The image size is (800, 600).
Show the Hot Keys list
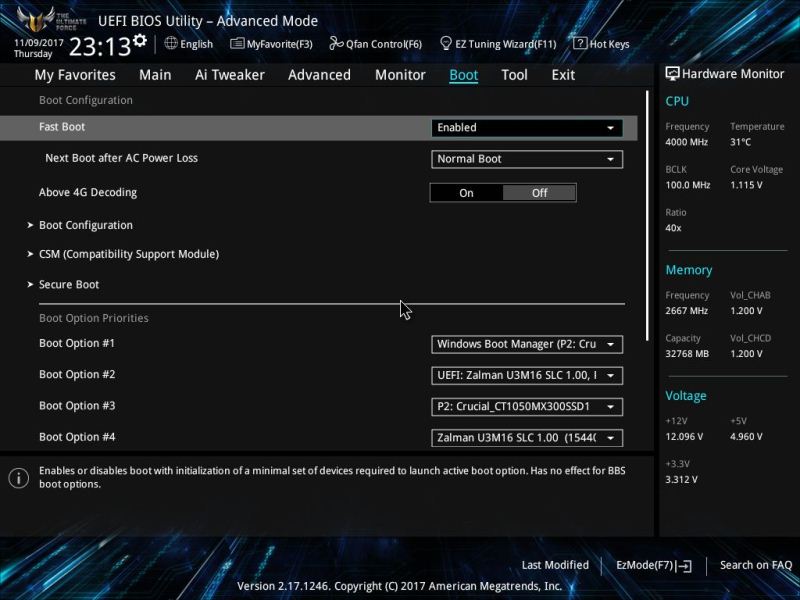(602, 44)
